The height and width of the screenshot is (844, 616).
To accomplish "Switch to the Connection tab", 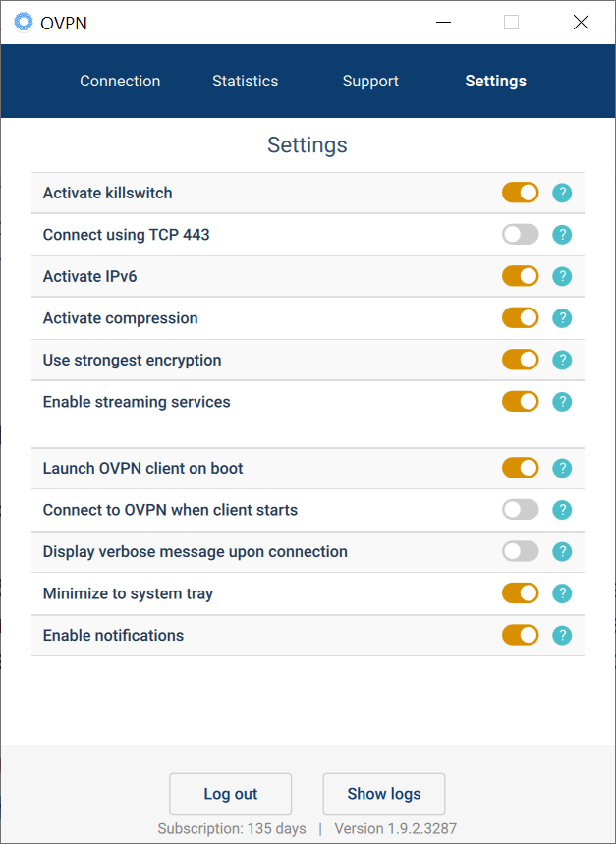I will [x=120, y=82].
